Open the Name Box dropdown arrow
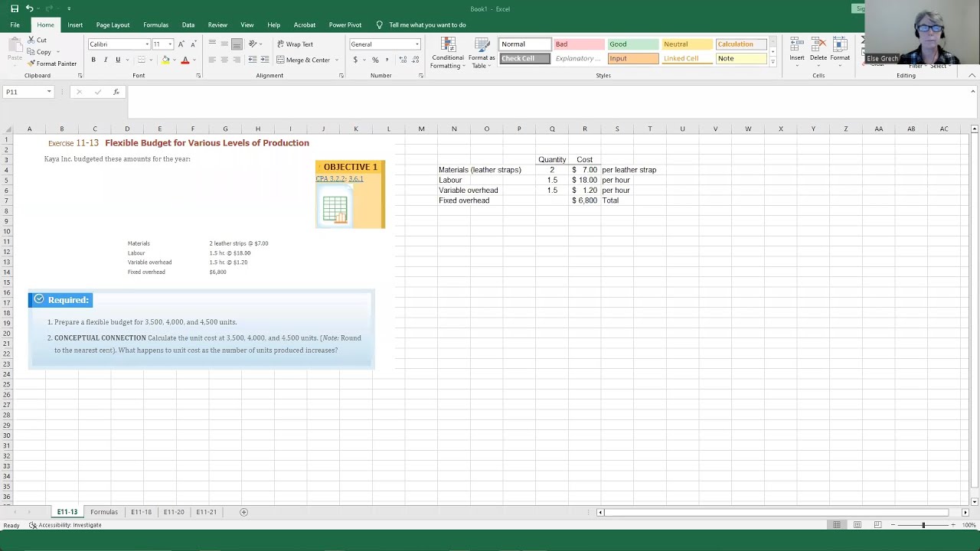This screenshot has width=980, height=551. click(49, 92)
